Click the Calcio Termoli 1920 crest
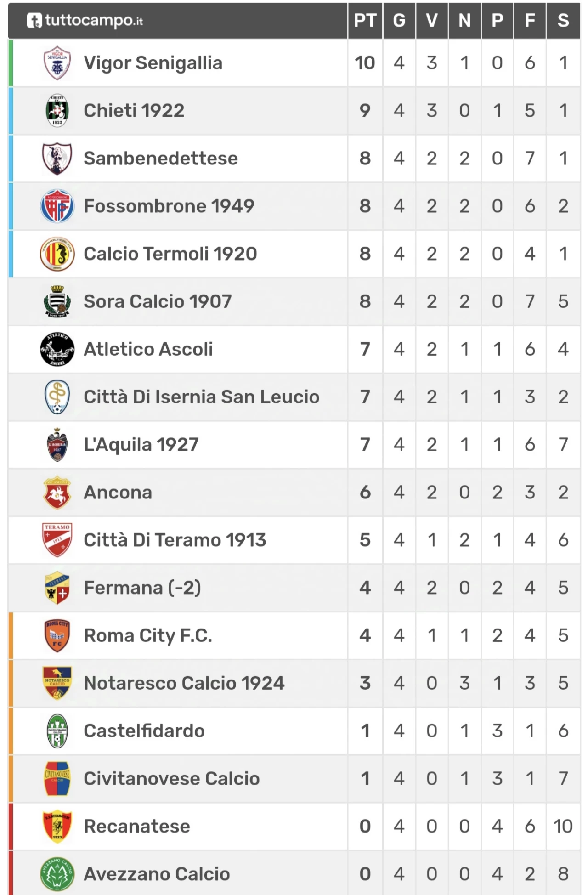 (x=57, y=254)
